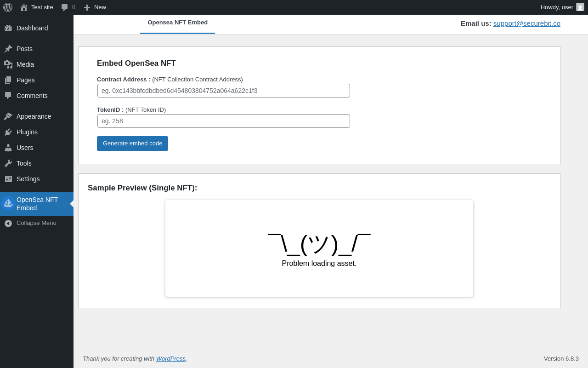Click the Comments speech bubble sidebar icon
The width and height of the screenshot is (588, 368).
tap(8, 96)
